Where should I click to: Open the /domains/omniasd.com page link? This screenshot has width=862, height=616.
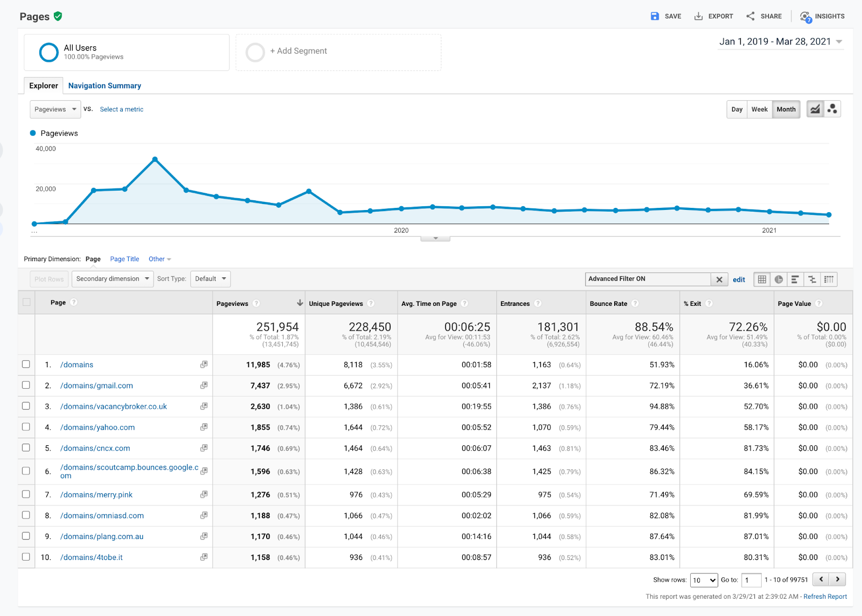(x=102, y=515)
